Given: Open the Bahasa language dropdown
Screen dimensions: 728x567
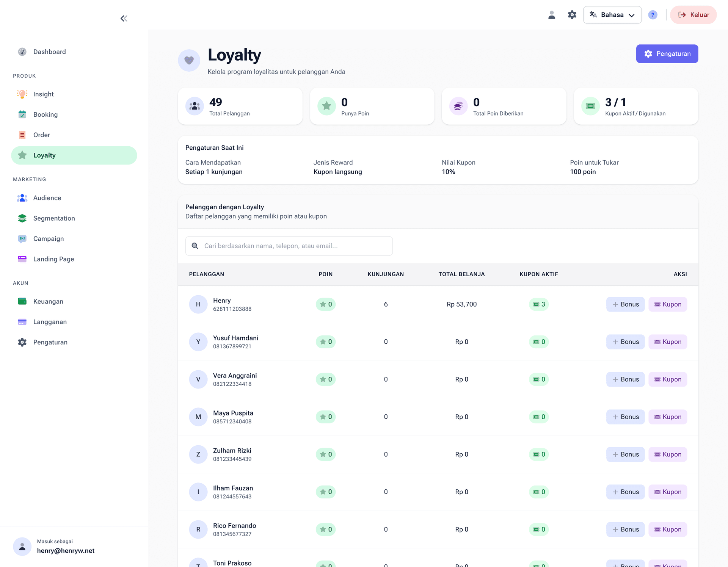Looking at the screenshot, I should (612, 14).
